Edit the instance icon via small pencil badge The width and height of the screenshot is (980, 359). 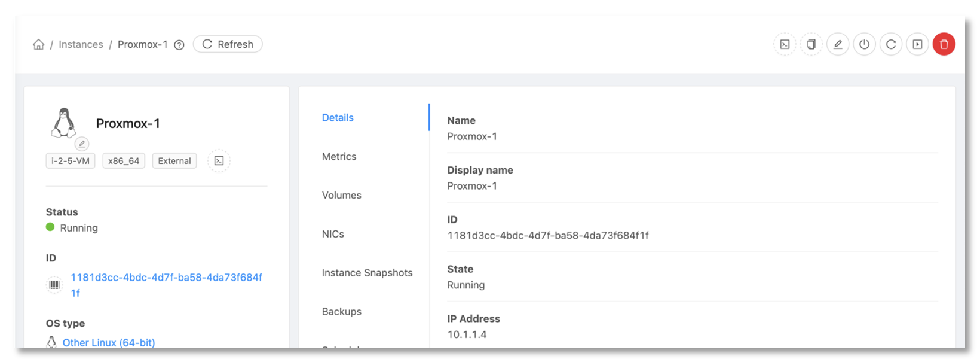(82, 144)
